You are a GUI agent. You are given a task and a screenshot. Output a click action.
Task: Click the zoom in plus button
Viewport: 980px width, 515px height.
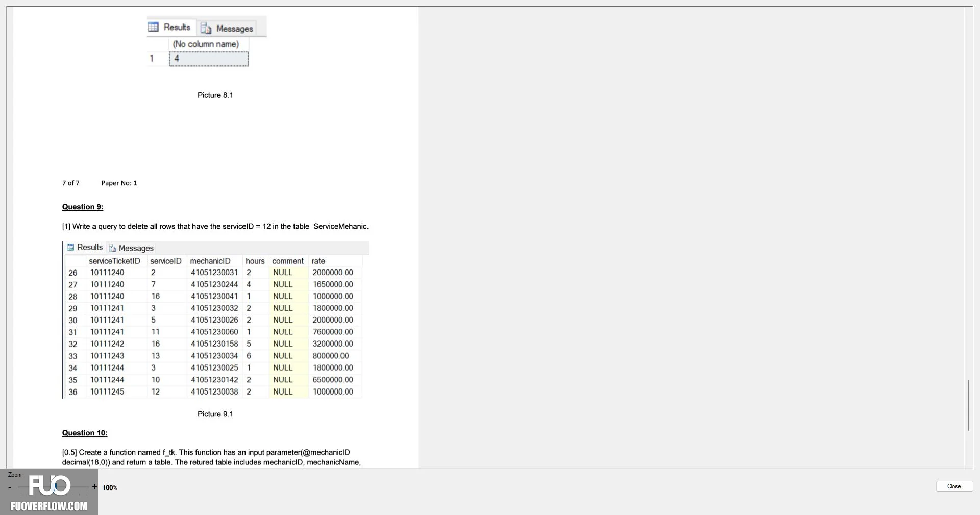94,486
